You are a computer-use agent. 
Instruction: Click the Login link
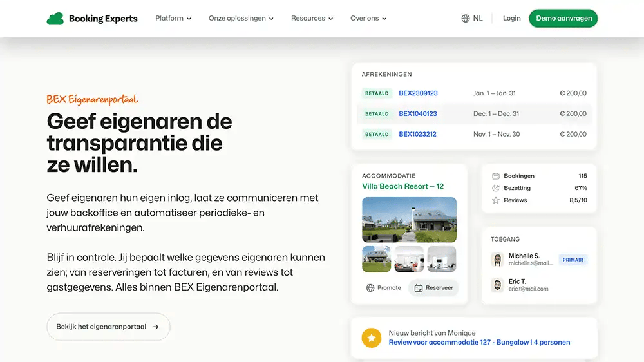click(511, 19)
